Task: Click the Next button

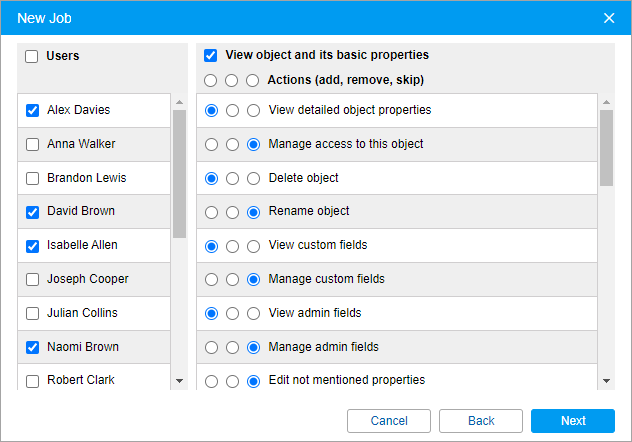Action: tap(573, 421)
